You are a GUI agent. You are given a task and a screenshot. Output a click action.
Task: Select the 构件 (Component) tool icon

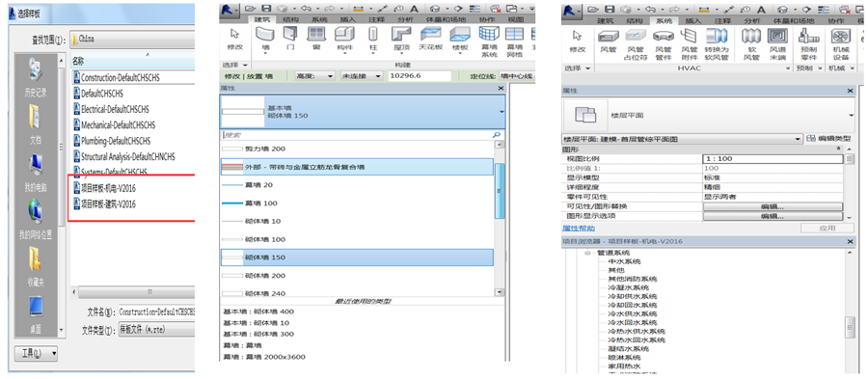[x=344, y=35]
